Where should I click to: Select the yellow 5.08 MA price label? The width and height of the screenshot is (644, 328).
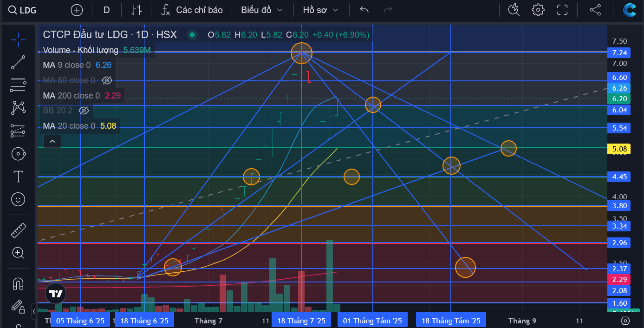pyautogui.click(x=620, y=149)
